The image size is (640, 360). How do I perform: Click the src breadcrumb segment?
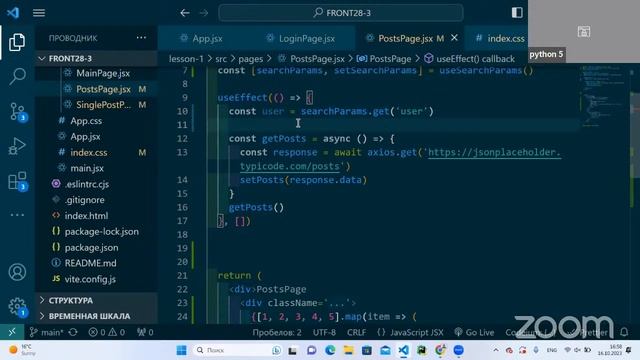pos(221,59)
